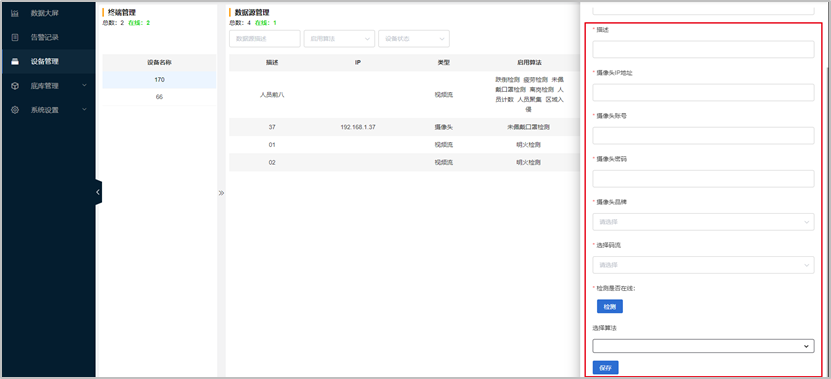Expand the 系统设置 submenu chevron
Image resolution: width=831 pixels, height=379 pixels.
84,110
